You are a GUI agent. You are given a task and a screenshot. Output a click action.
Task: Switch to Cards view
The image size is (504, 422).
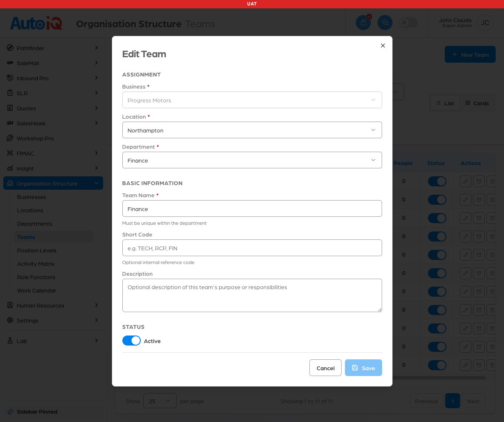coord(477,103)
